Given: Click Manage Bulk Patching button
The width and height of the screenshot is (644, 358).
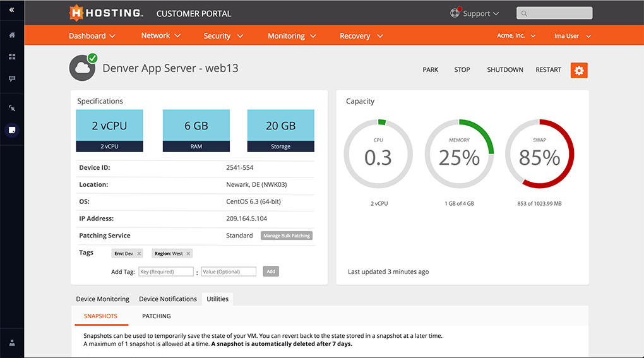Looking at the screenshot, I should 287,236.
